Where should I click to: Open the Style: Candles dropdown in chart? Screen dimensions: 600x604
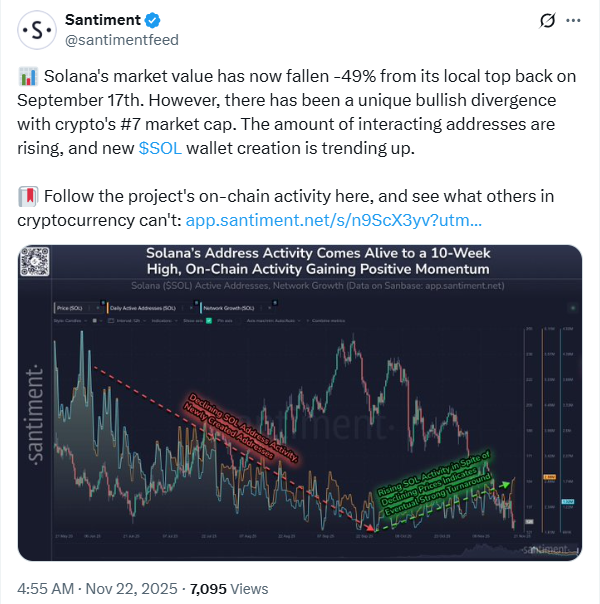click(x=66, y=321)
